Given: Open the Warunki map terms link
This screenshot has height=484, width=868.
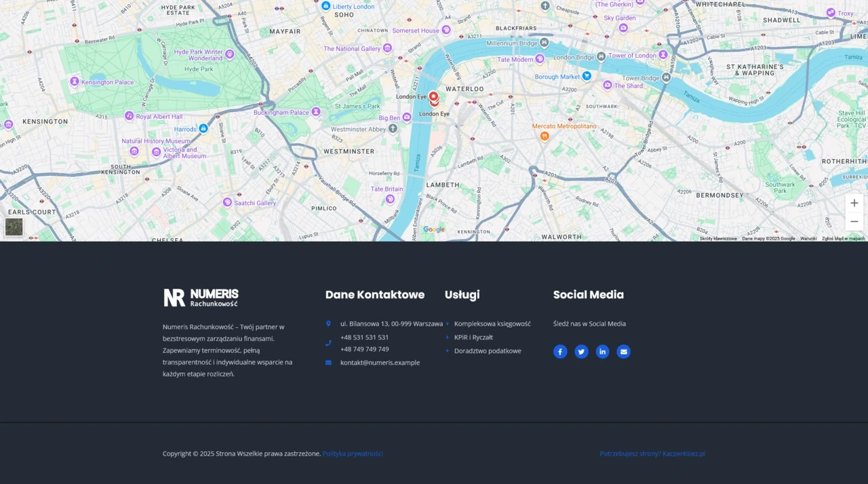Looking at the screenshot, I should pyautogui.click(x=808, y=238).
